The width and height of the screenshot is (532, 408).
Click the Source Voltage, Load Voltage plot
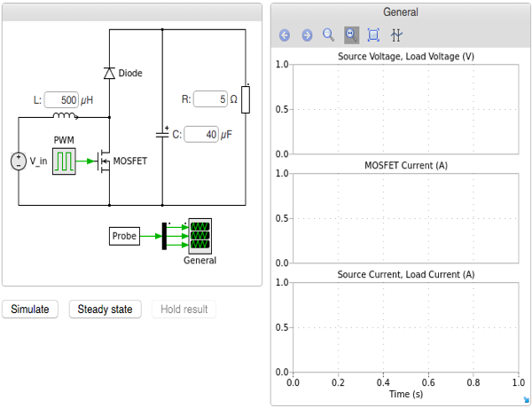click(x=406, y=109)
